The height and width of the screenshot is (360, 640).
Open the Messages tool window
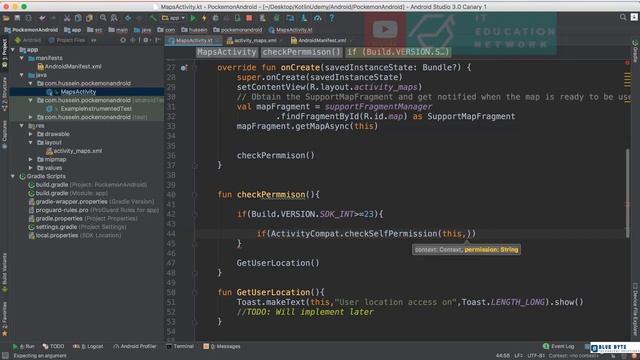coord(222,347)
